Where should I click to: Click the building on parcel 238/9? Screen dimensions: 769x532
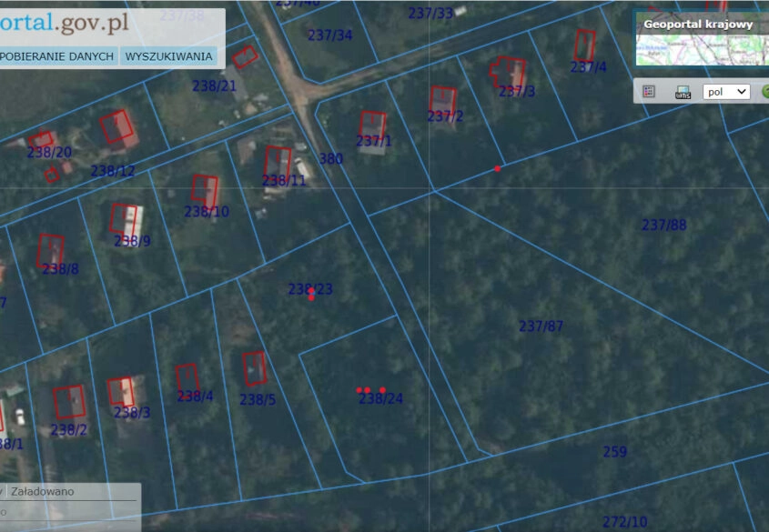point(124,219)
